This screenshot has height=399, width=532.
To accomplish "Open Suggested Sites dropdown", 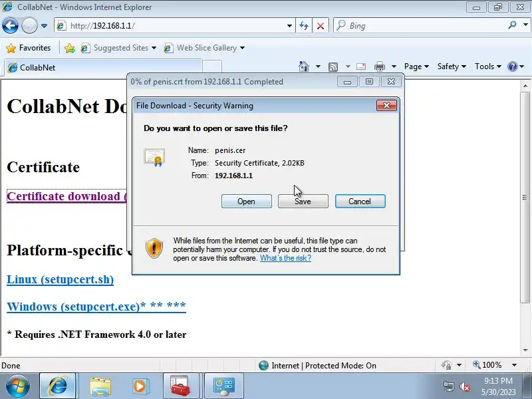I will pos(118,48).
